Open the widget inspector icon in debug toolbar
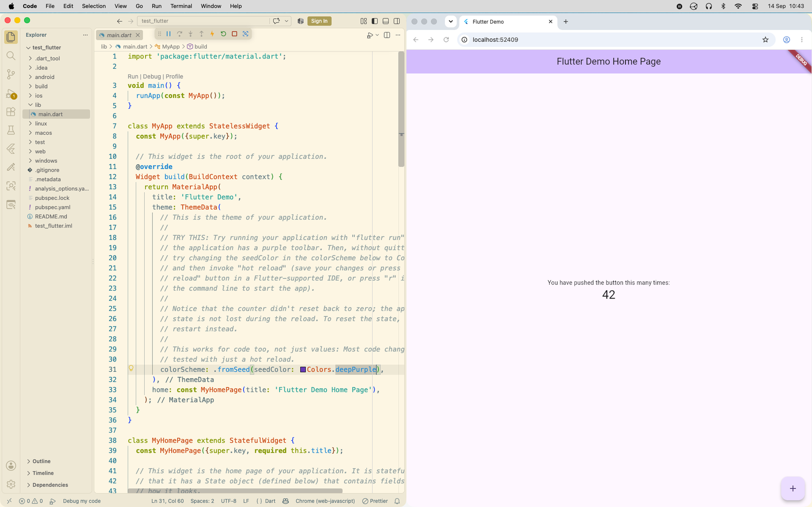The width and height of the screenshot is (812, 507). pos(246,34)
